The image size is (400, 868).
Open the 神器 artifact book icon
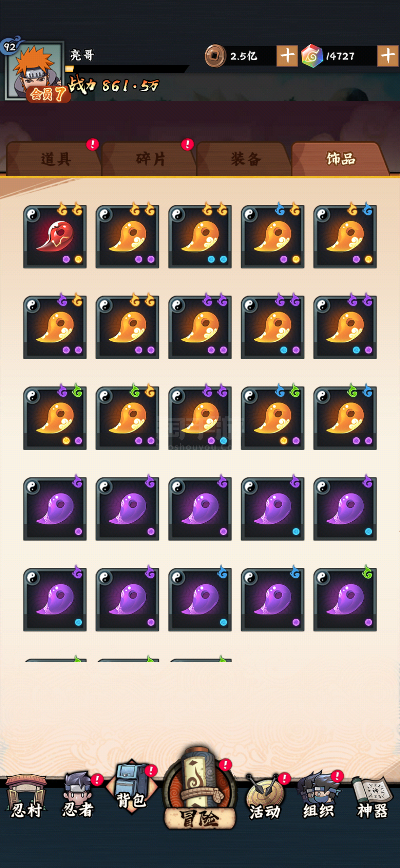pos(372,797)
